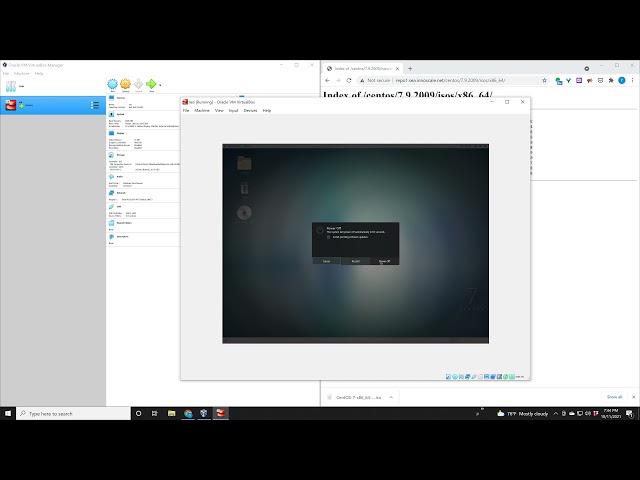This screenshot has width=640, height=480.
Task: Open Help menu in VirtualBox Manager window
Action: (x=39, y=73)
